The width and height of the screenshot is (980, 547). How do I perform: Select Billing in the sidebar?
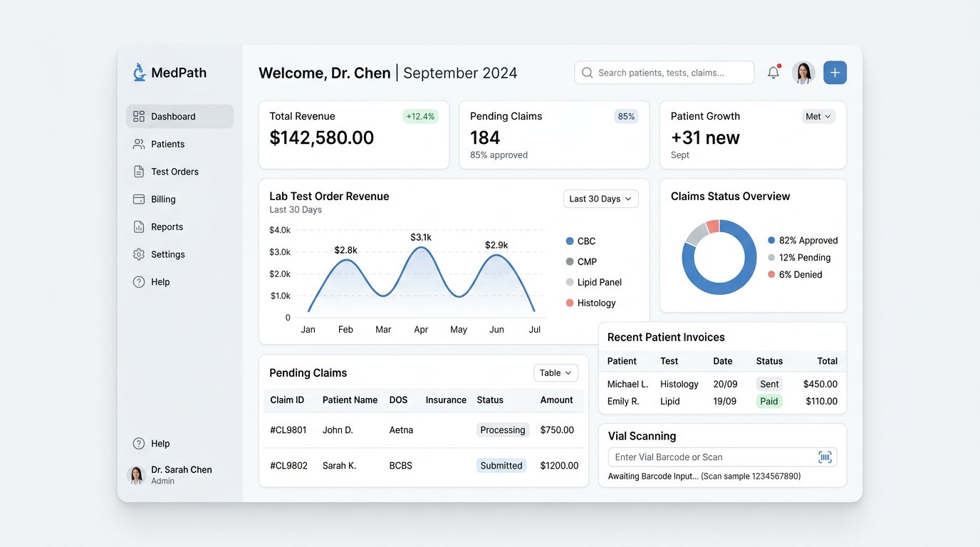pyautogui.click(x=179, y=199)
